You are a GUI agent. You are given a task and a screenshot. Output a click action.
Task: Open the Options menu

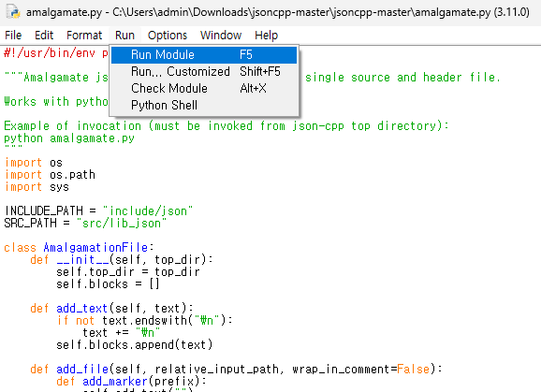tap(168, 36)
